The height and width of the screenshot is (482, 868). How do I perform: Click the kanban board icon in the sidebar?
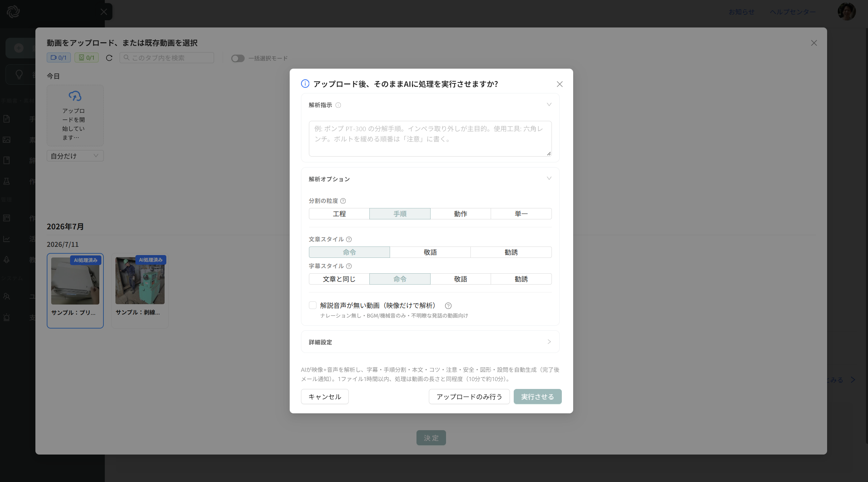pyautogui.click(x=7, y=218)
